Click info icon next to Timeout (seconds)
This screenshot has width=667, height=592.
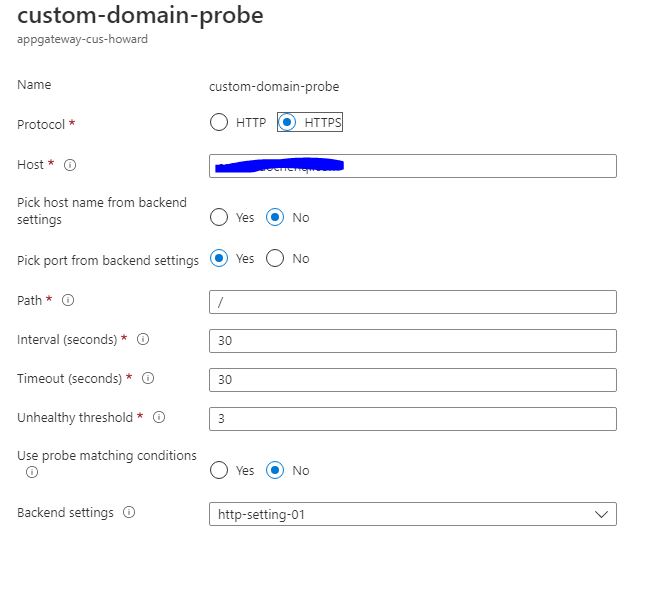pyautogui.click(x=148, y=379)
